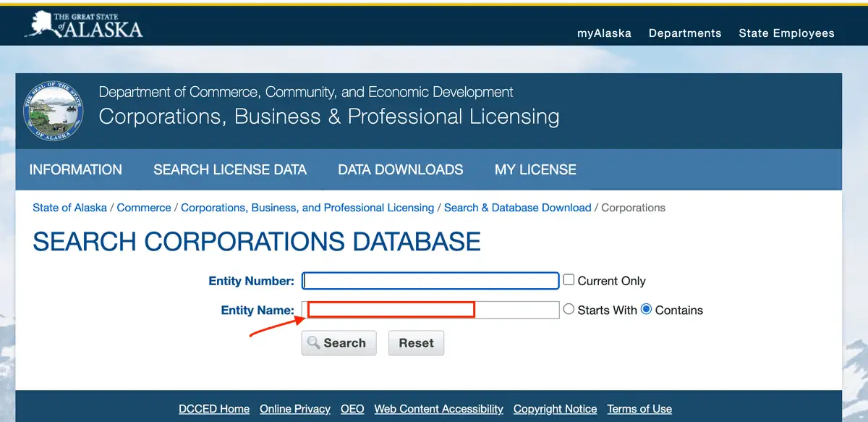
Task: Open the Terms of Use footer link
Action: 639,409
